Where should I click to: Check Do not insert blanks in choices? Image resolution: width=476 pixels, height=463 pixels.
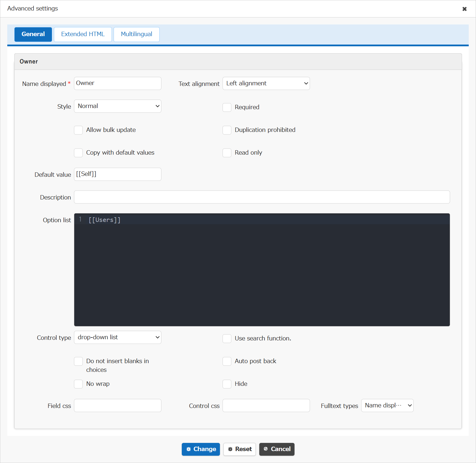coord(78,361)
